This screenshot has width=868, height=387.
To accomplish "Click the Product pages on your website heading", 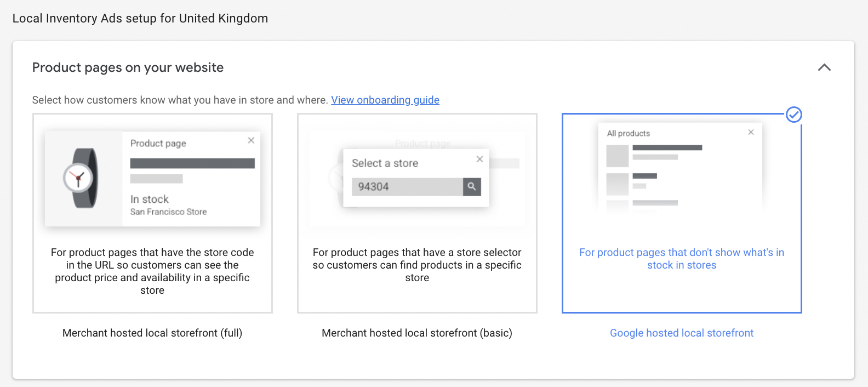I will (x=128, y=67).
